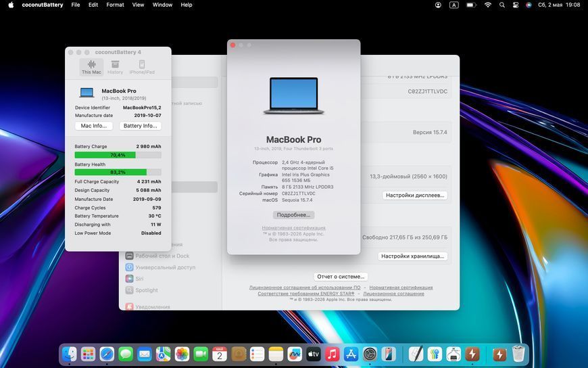Click the Charge Cycles value 579
Screen dimensions: 588x368
pos(157,208)
